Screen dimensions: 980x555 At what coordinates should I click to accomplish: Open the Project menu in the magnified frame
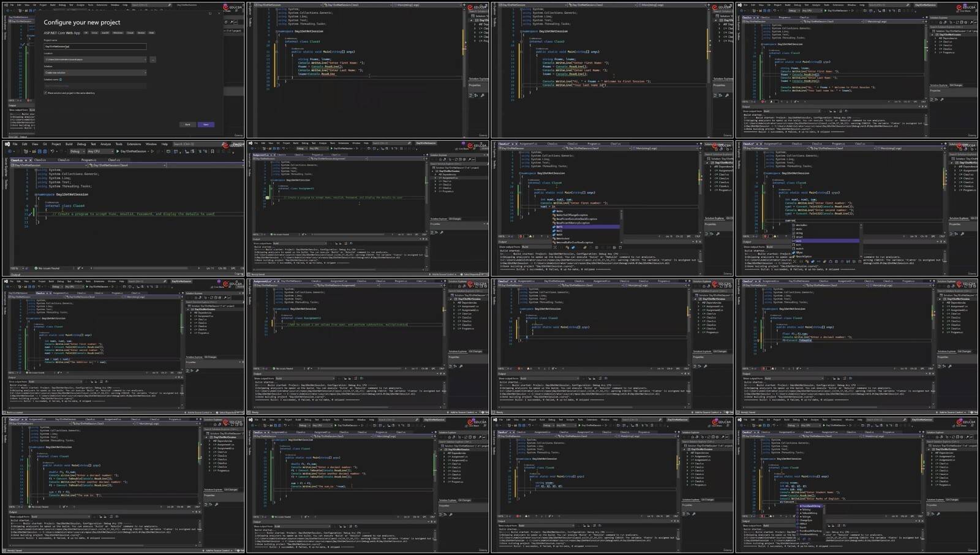pyautogui.click(x=56, y=145)
